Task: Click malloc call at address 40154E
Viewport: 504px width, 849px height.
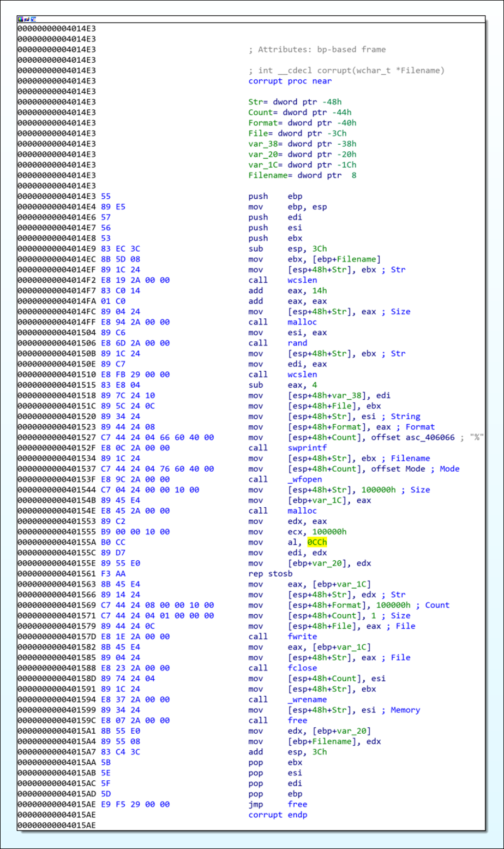Action: point(283,510)
